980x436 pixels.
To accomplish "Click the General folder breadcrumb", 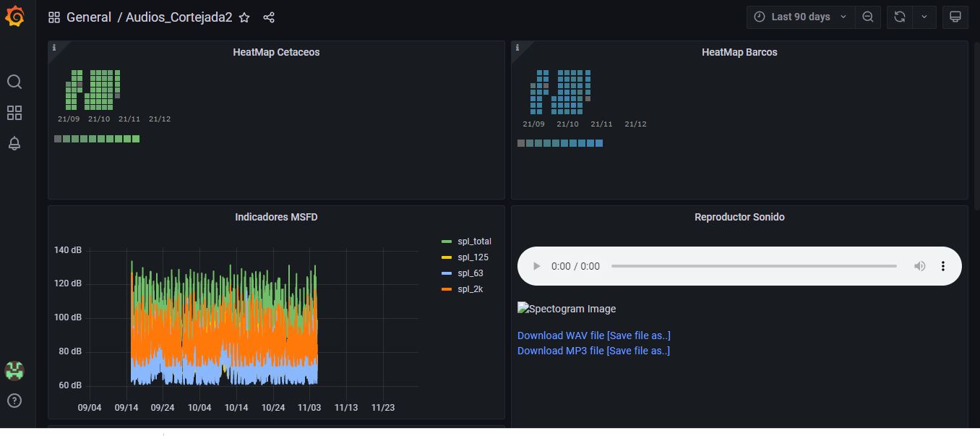I will click(x=88, y=17).
